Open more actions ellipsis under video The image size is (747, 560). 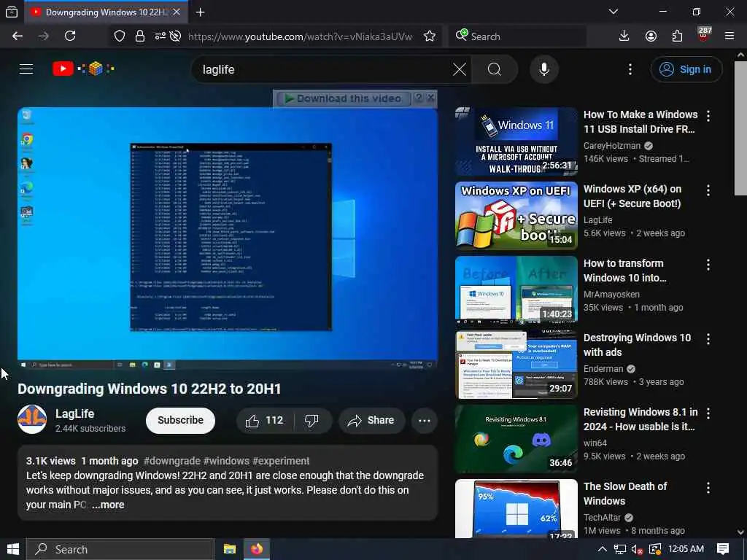pyautogui.click(x=425, y=421)
